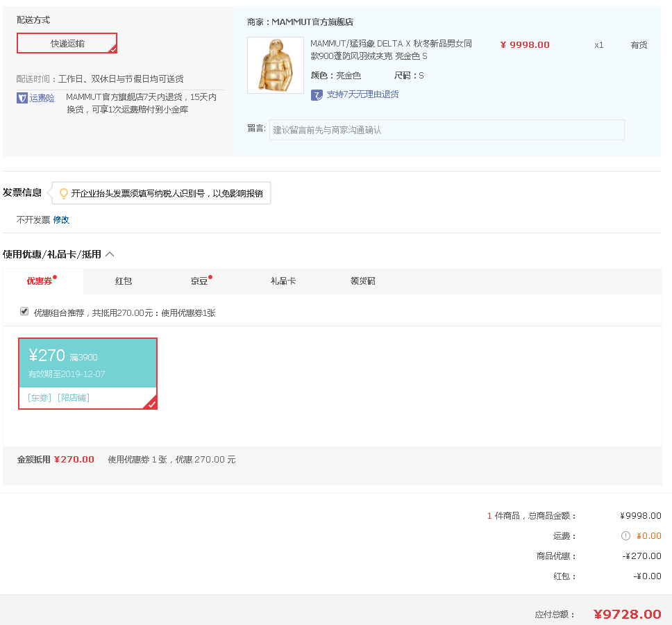Click the 应付总额 ¥9728.00 amount
The image size is (672, 625).
point(628,615)
